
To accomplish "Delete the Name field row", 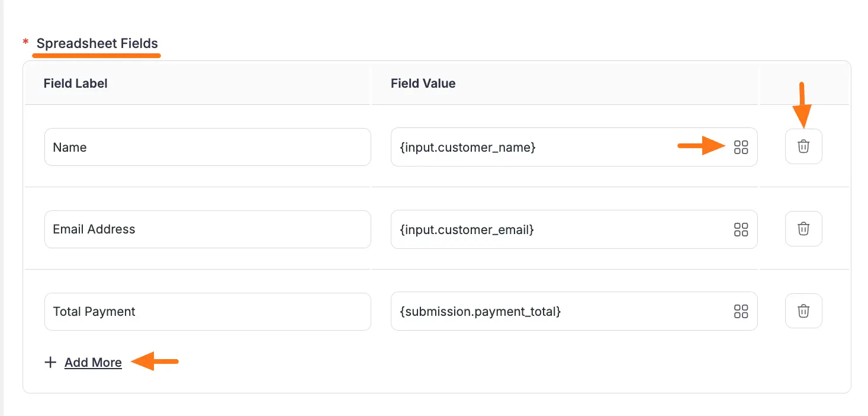I will click(803, 146).
